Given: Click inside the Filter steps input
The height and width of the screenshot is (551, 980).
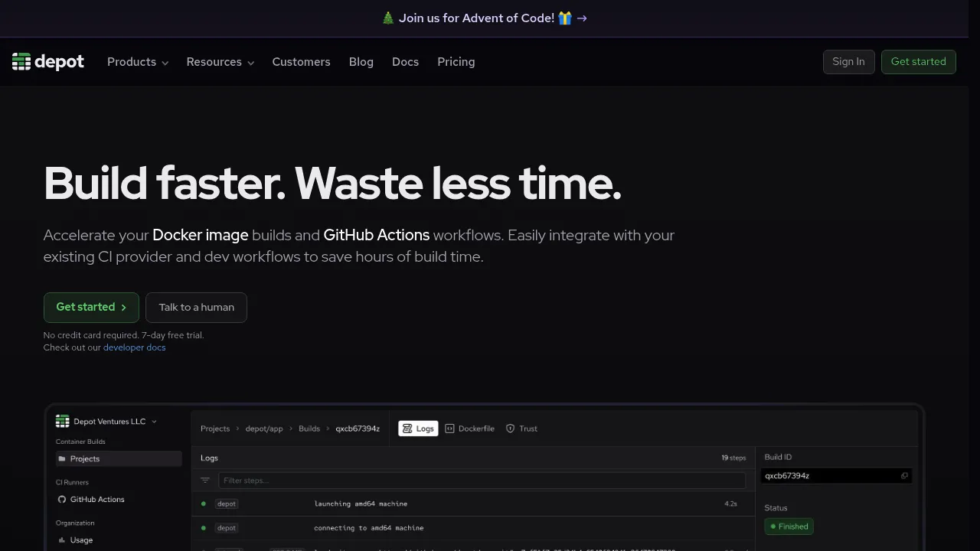Looking at the screenshot, I should point(482,481).
